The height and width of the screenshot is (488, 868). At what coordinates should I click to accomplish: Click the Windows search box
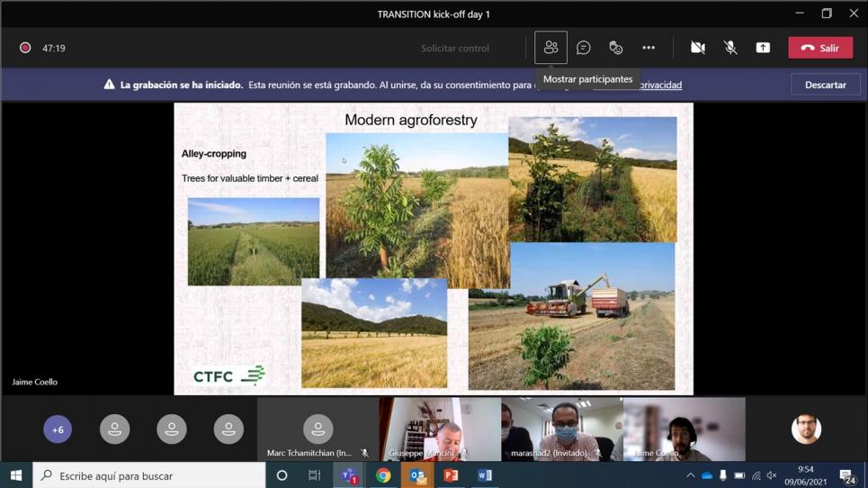coord(149,475)
